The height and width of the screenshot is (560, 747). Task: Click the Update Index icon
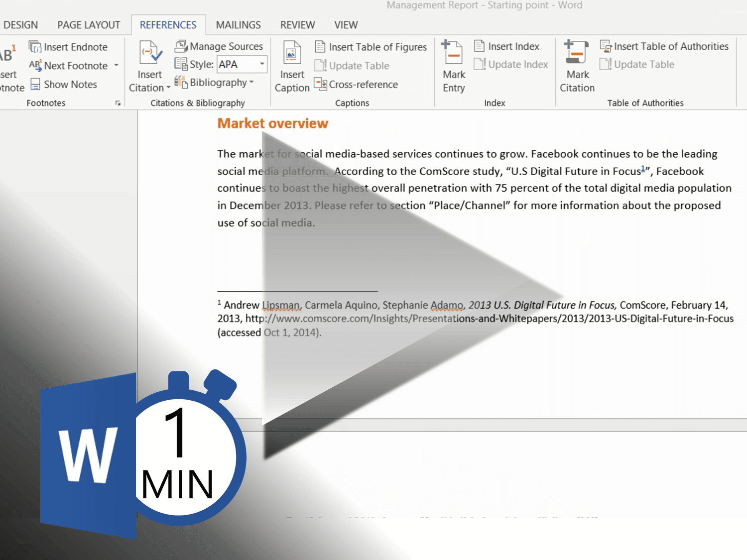click(480, 64)
